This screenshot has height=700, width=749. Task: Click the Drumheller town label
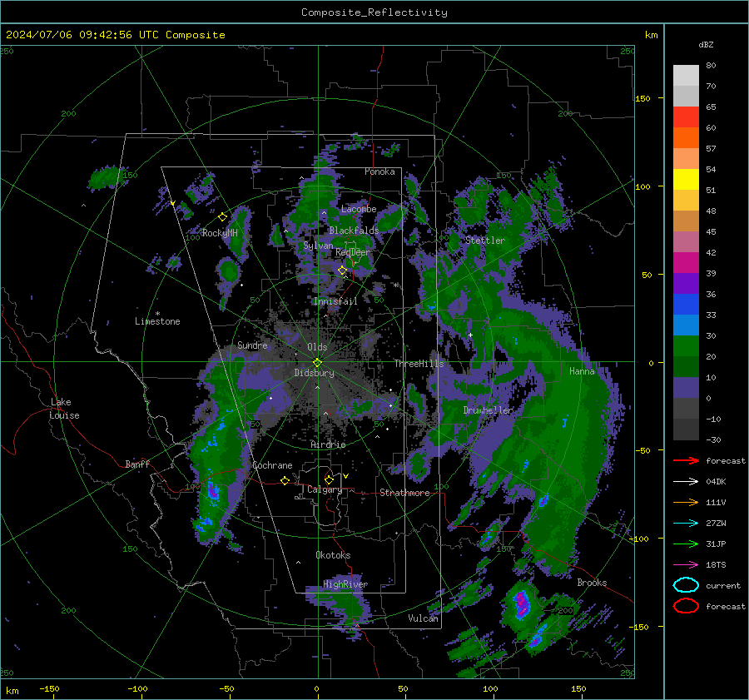tap(488, 410)
